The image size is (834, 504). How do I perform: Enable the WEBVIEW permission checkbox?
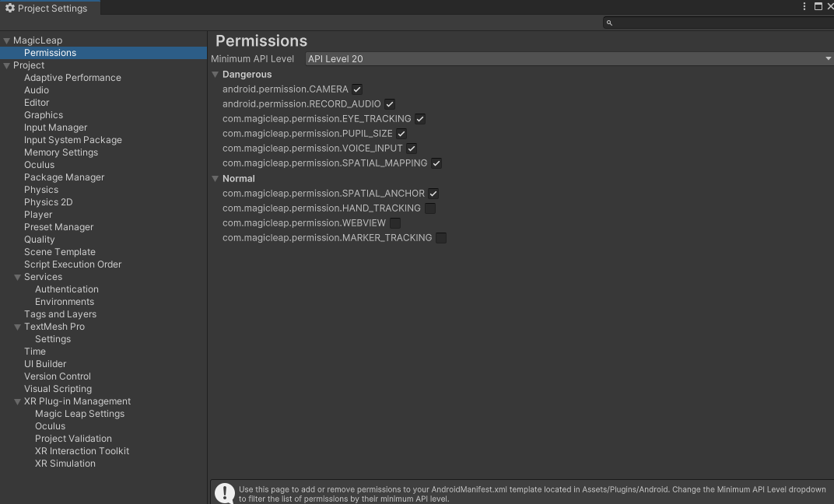click(395, 223)
